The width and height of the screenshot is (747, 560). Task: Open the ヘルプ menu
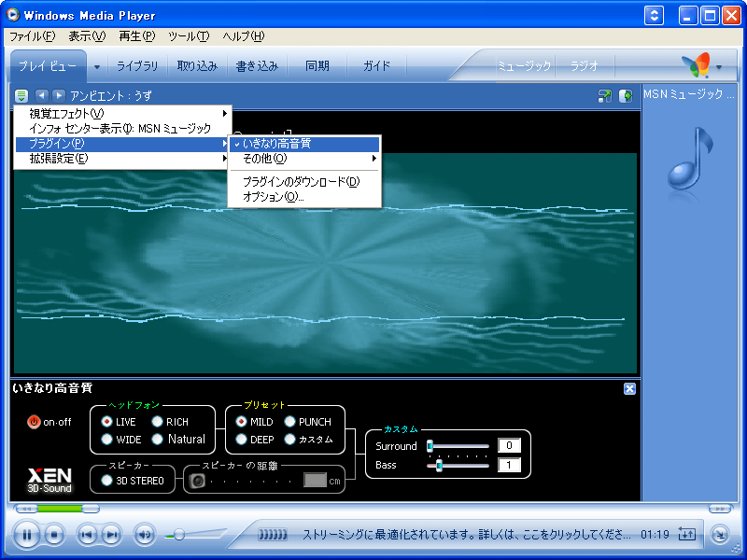pyautogui.click(x=243, y=36)
